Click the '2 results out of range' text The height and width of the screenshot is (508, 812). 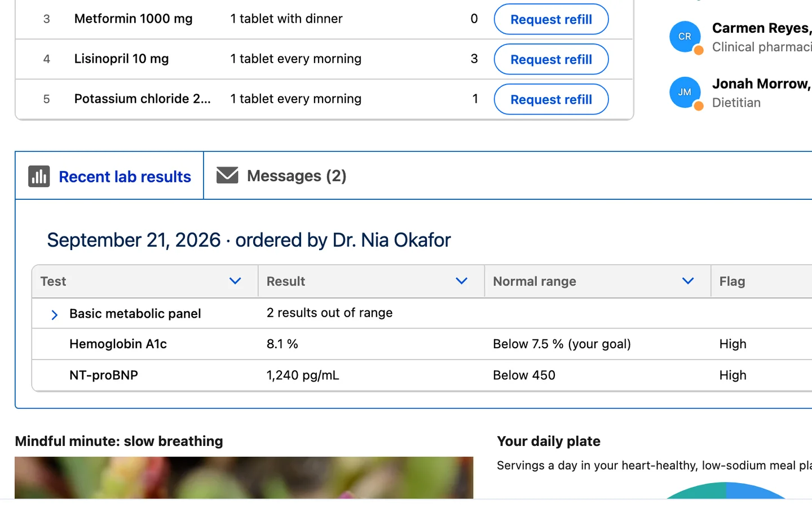point(329,313)
